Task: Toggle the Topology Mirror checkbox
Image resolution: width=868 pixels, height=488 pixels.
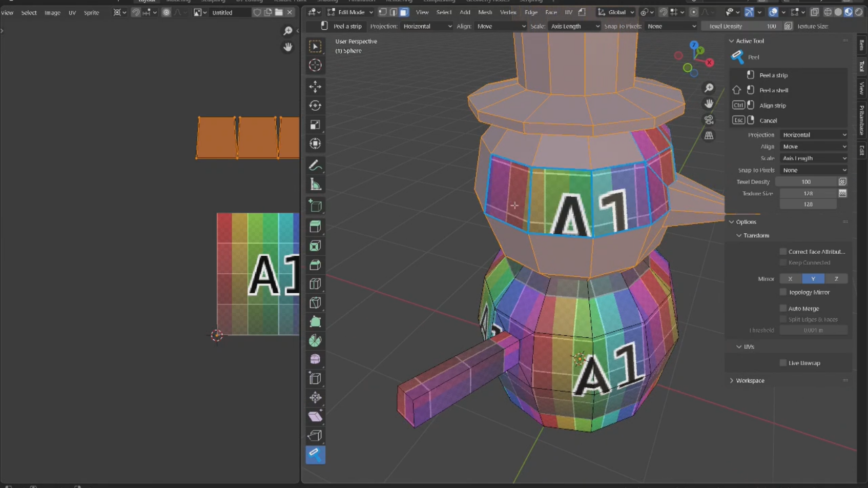Action: pyautogui.click(x=782, y=292)
